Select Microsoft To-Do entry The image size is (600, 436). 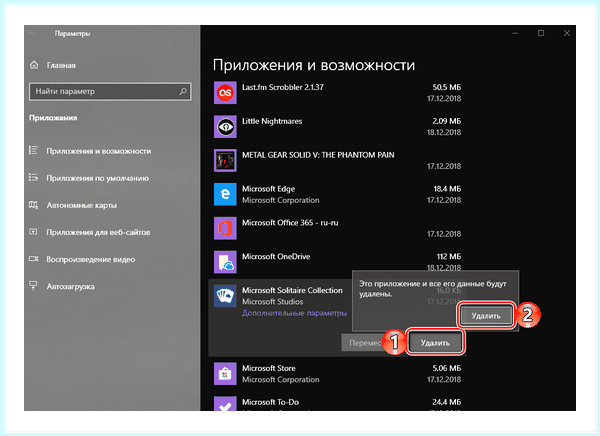271,402
